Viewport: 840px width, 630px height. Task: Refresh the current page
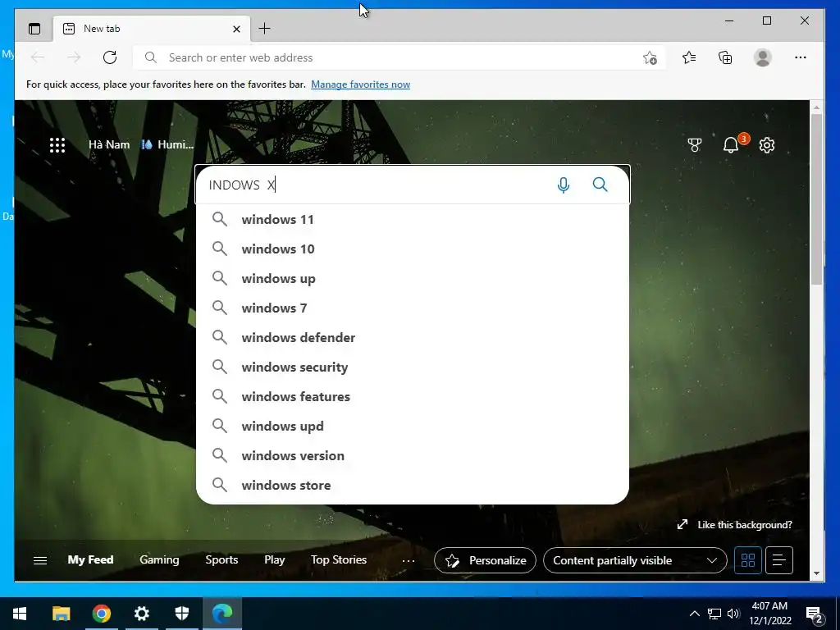110,57
